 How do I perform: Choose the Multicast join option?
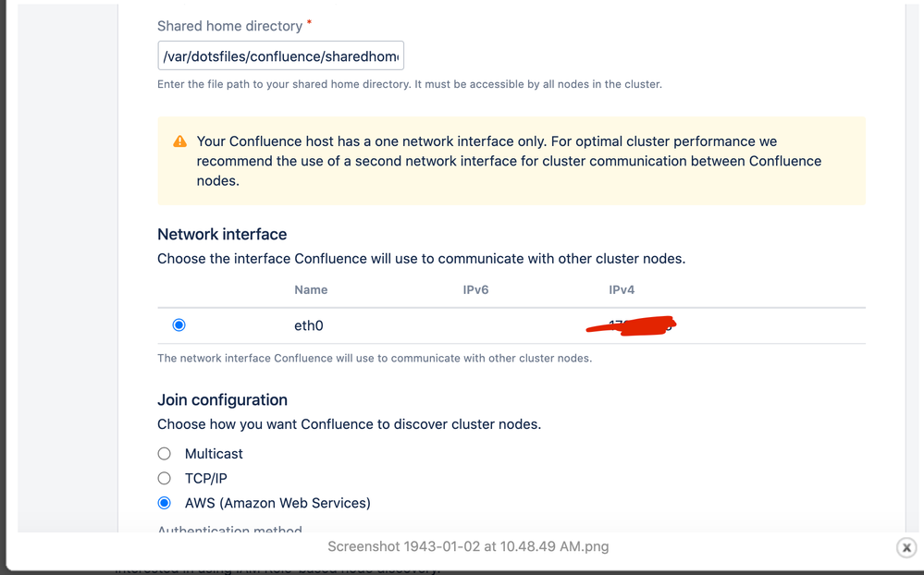pyautogui.click(x=165, y=454)
